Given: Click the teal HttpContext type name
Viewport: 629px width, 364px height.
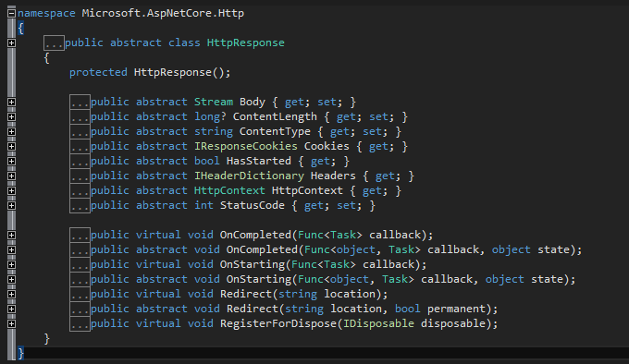Looking at the screenshot, I should 229,191.
